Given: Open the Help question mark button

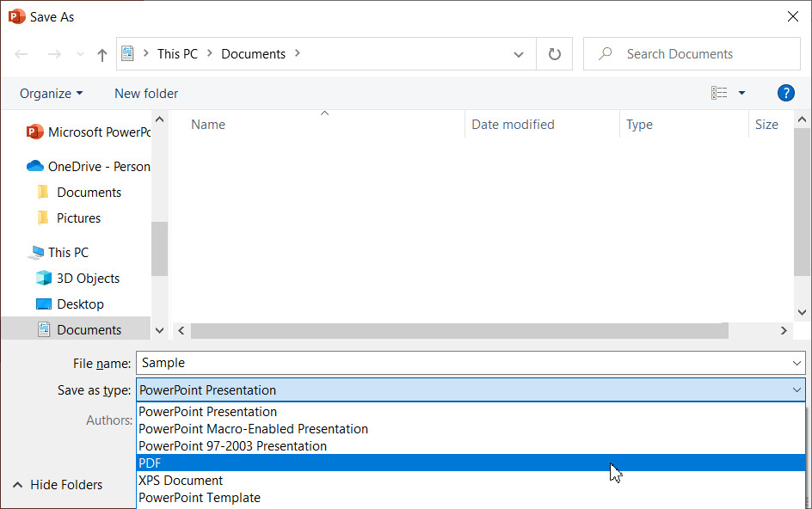Looking at the screenshot, I should coord(785,93).
